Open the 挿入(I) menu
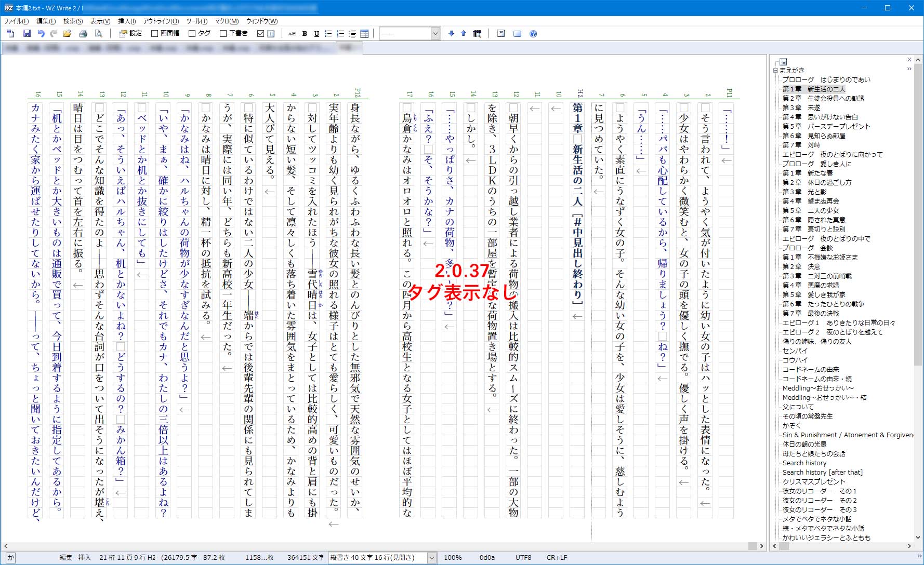Viewport: 924px width, 565px height. [127, 21]
